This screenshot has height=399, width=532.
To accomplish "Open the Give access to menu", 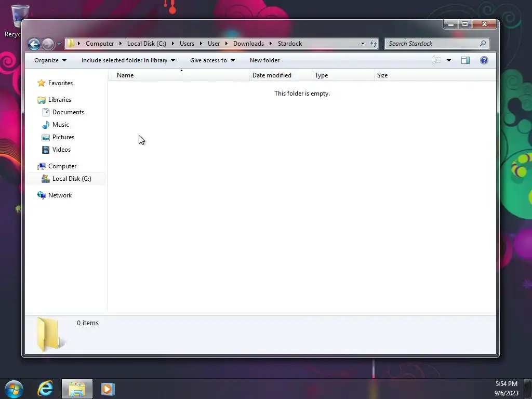I will pyautogui.click(x=212, y=60).
